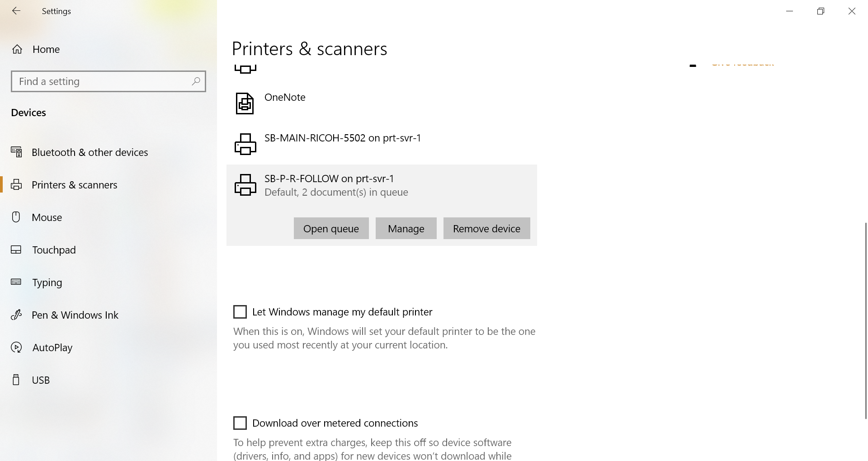Click the search magnifier icon

tap(196, 81)
